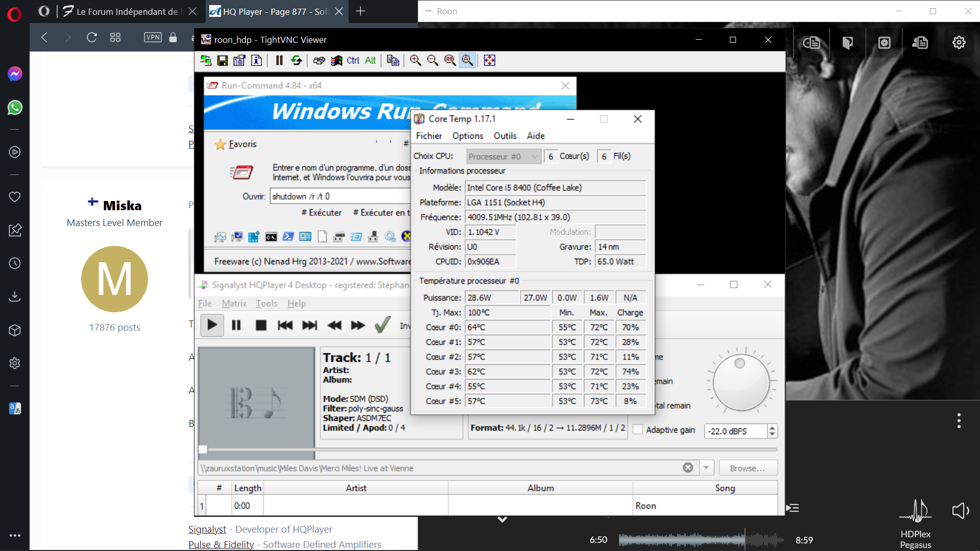
Task: Enable the Adaptive gain checkbox
Action: [x=638, y=430]
